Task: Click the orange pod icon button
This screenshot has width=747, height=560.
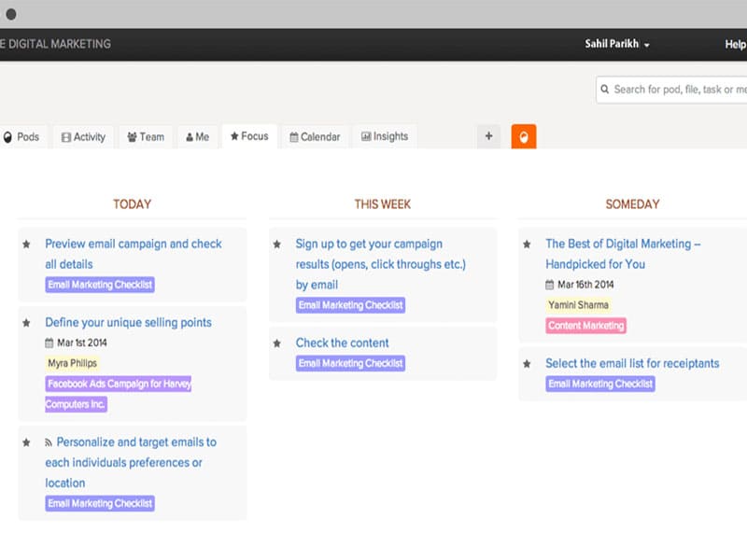Action: coord(524,136)
